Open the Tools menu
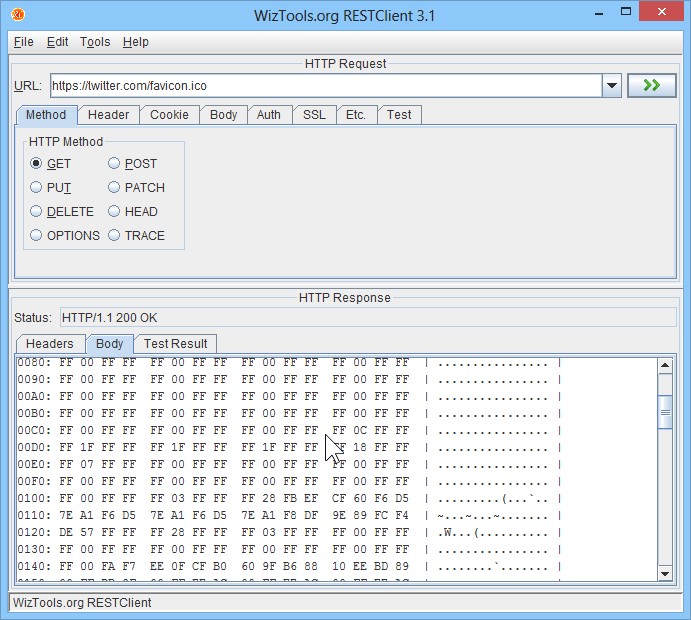The width and height of the screenshot is (691, 620). click(x=95, y=42)
